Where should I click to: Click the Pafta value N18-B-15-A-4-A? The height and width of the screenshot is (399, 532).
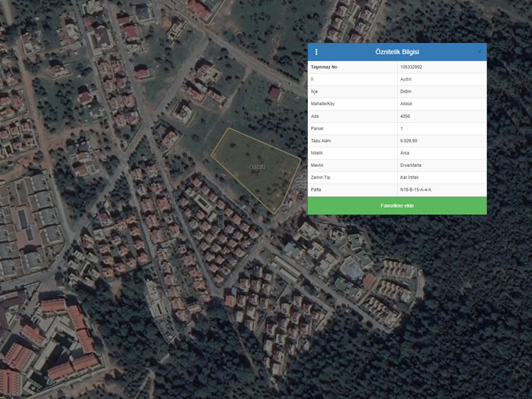(x=416, y=190)
